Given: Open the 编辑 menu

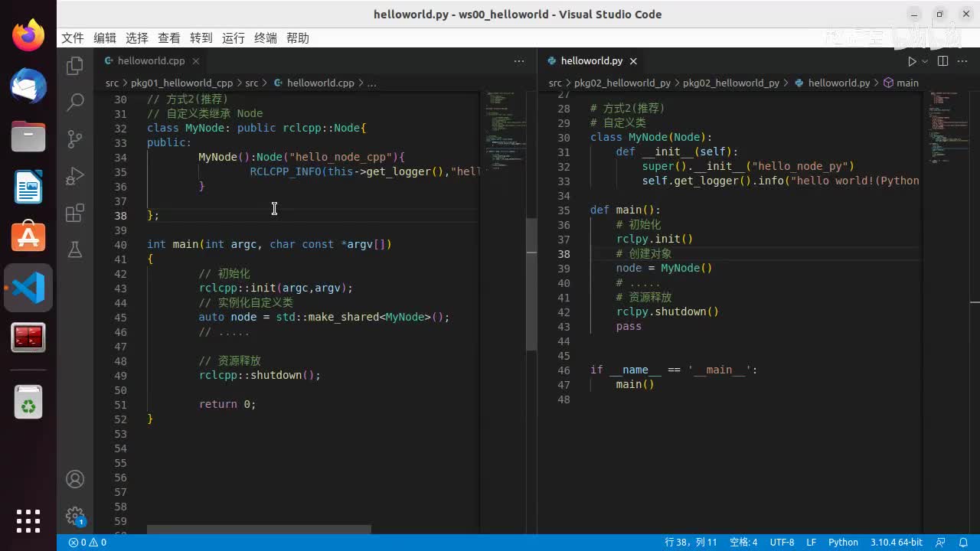Looking at the screenshot, I should [x=105, y=38].
